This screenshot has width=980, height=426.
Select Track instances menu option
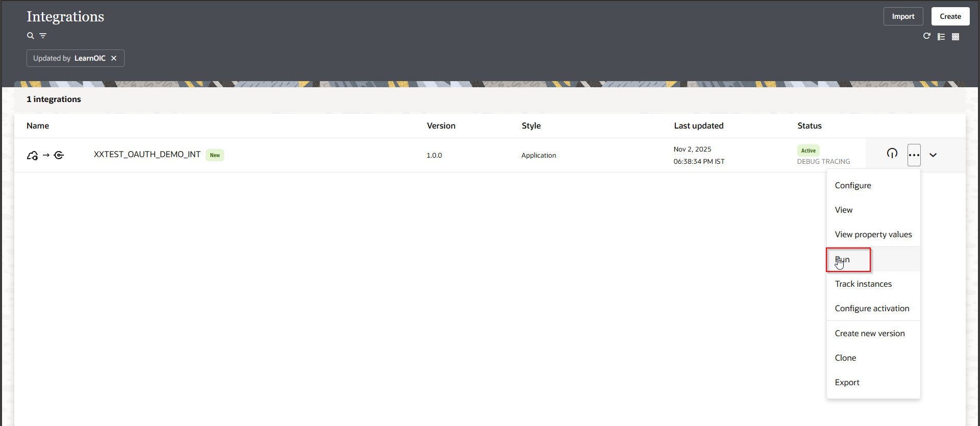coord(863,284)
